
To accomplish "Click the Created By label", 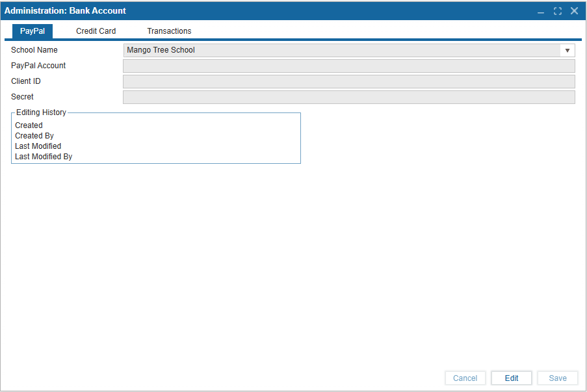I will pyautogui.click(x=34, y=136).
